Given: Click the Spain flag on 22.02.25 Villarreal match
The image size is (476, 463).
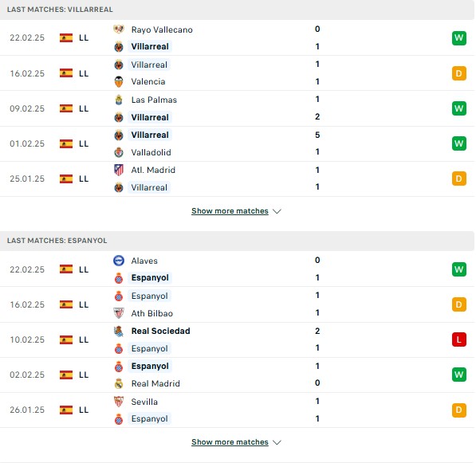Looking at the screenshot, I should [66, 38].
